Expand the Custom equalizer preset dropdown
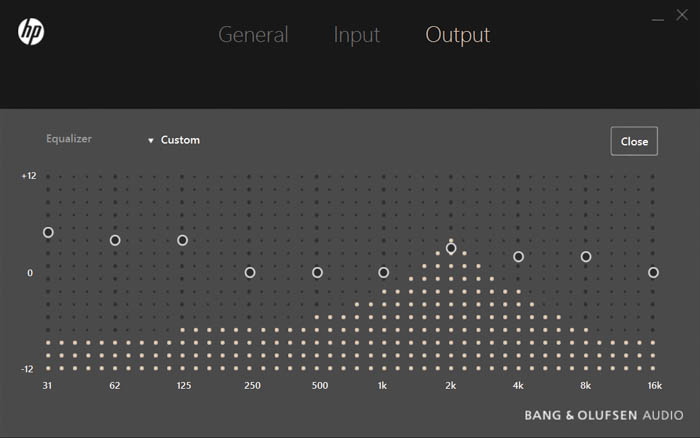 tap(174, 140)
